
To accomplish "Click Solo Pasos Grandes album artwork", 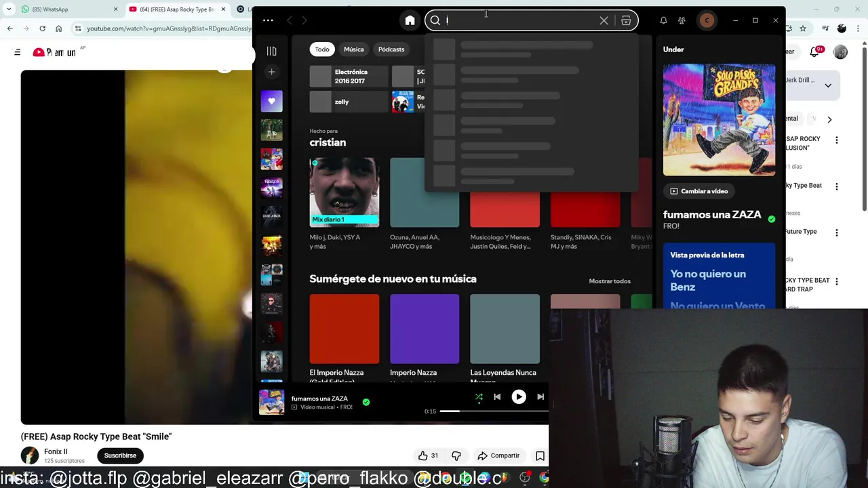I will (719, 119).
